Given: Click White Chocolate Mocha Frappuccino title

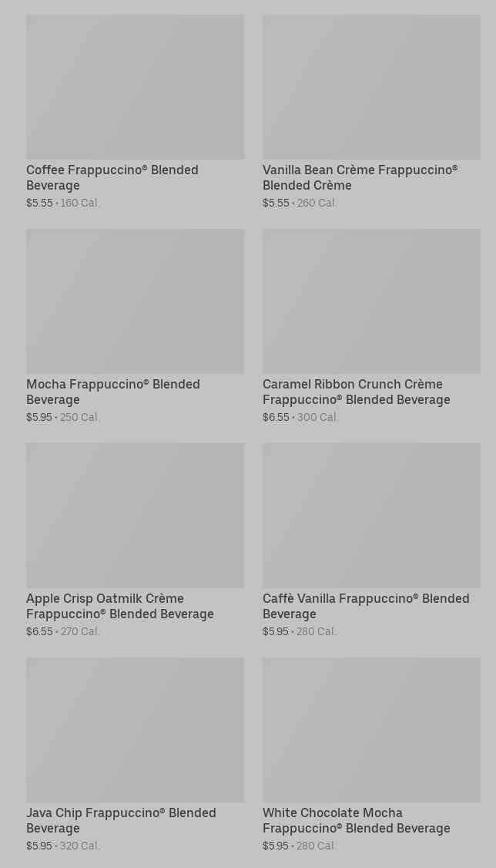Looking at the screenshot, I should pos(356,820).
